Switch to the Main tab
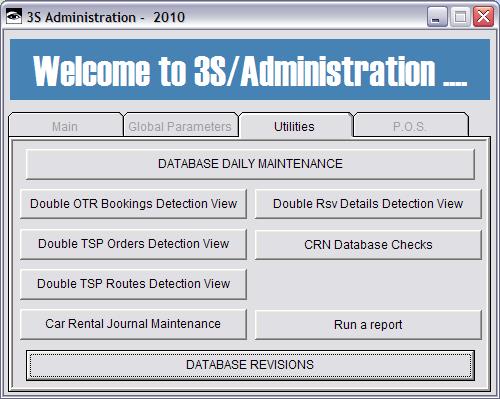500x399 pixels. 66,125
